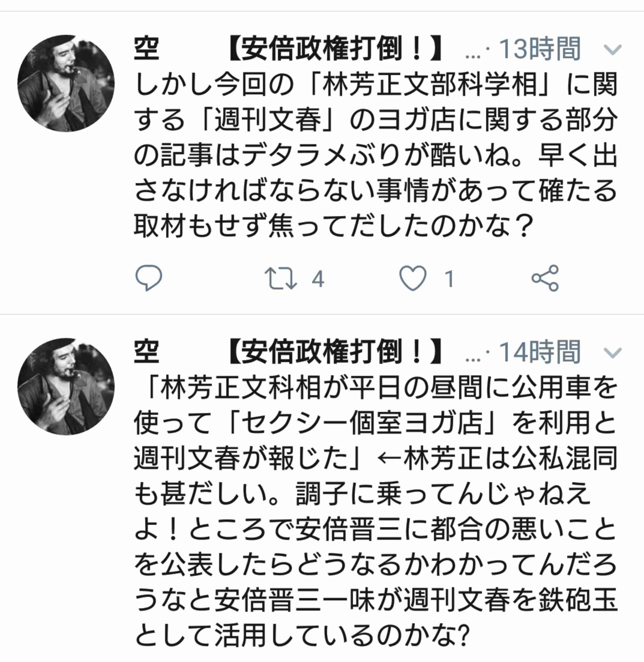Like the 週刊文春 ヨガ店 tweet
Screen dimensions: 644x662
click(413, 278)
